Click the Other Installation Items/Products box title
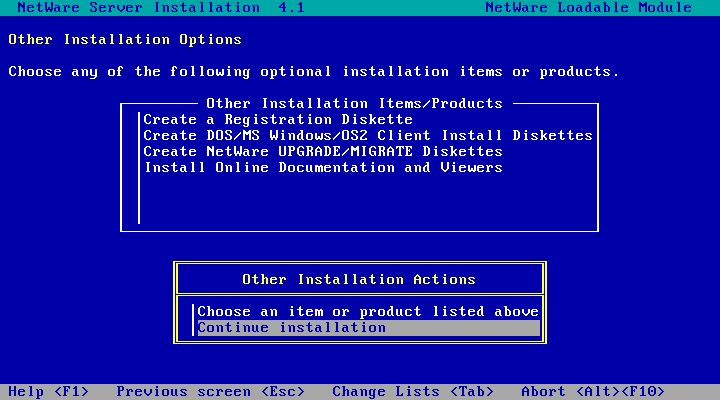 (x=354, y=104)
